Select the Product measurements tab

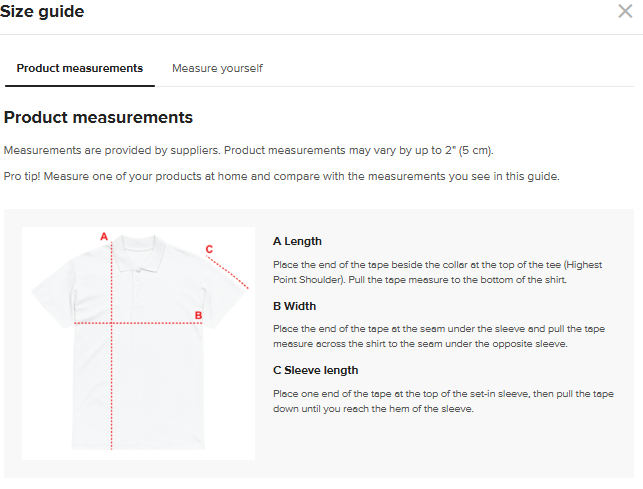(80, 68)
